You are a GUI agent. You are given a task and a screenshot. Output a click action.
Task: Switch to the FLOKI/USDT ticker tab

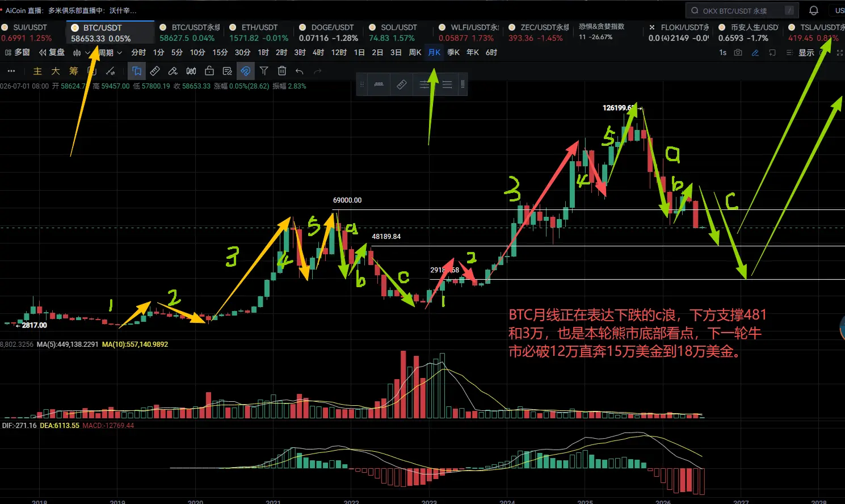tap(678, 32)
